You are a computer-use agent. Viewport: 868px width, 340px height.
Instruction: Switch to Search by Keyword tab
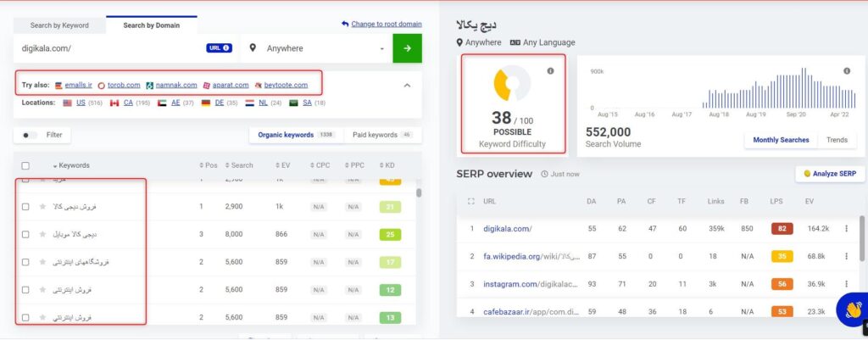point(59,25)
